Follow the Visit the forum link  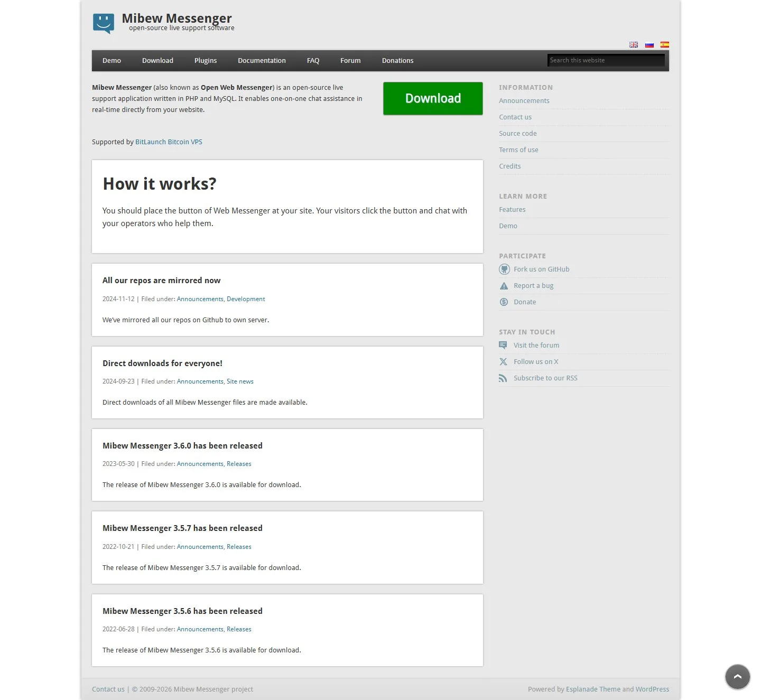coord(536,346)
